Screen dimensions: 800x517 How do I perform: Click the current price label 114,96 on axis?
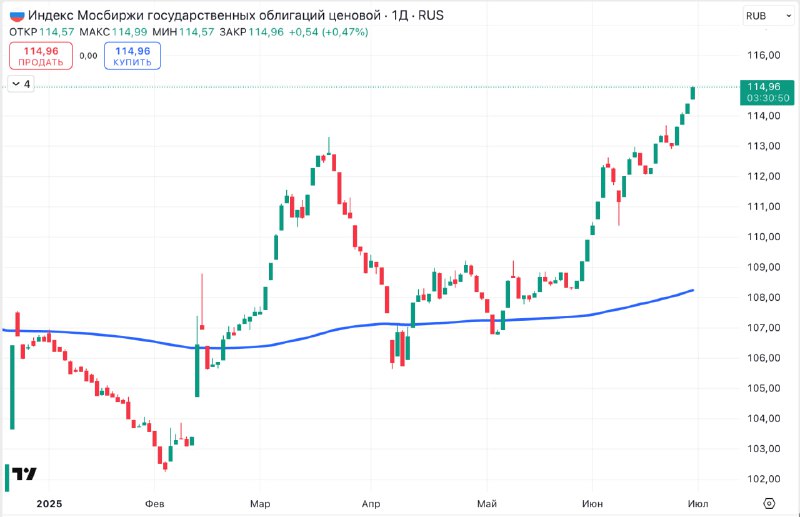coord(767,92)
